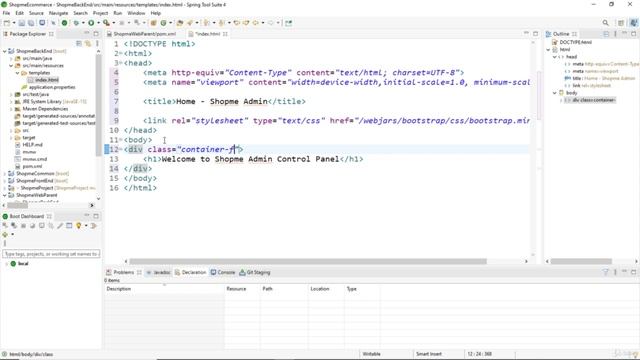Click Collapse All icon in Package Explorer

79,43
